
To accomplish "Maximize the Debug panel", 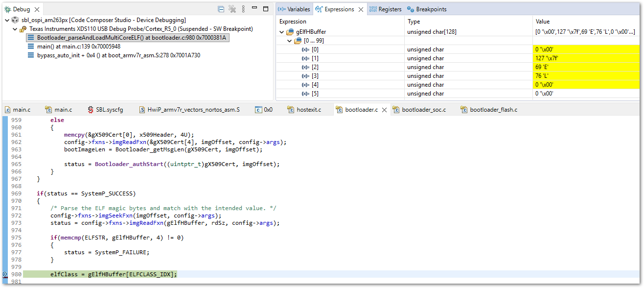I will (266, 9).
